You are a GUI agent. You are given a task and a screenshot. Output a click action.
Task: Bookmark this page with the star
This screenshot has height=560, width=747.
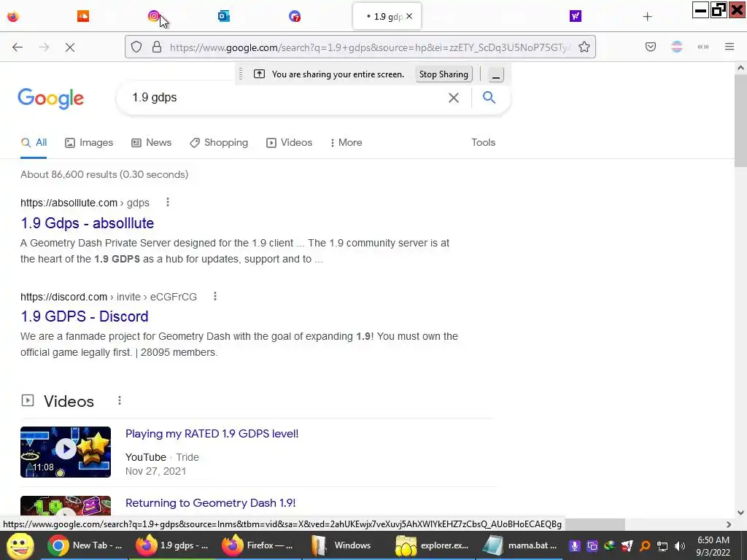point(584,47)
